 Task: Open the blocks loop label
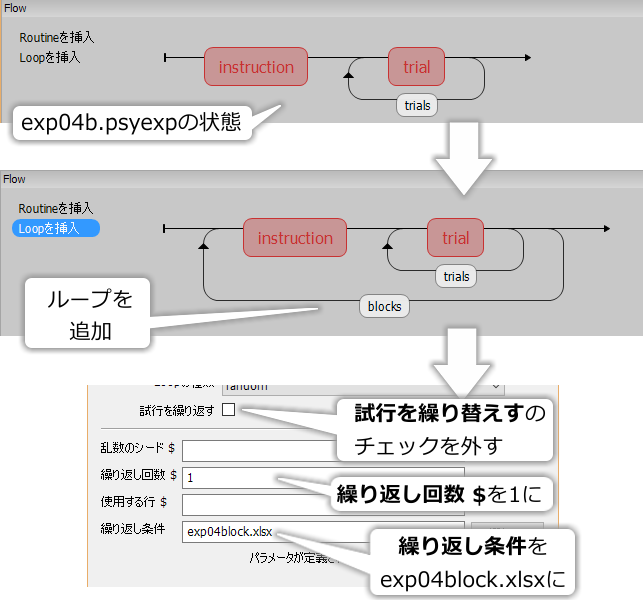[x=384, y=306]
